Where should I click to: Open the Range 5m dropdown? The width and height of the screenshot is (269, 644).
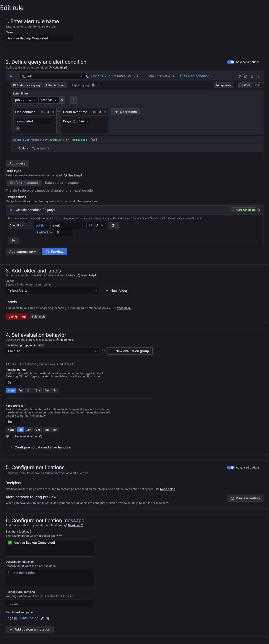(x=84, y=121)
